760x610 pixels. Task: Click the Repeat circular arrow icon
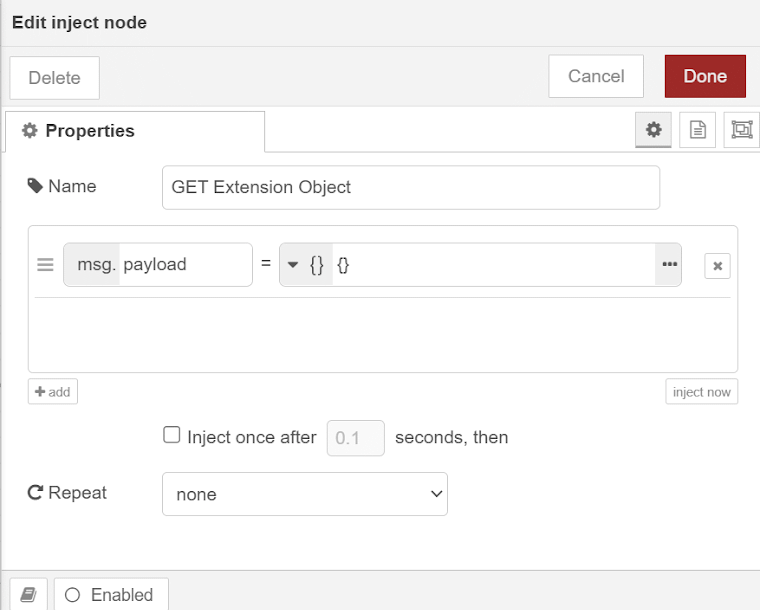tap(35, 493)
